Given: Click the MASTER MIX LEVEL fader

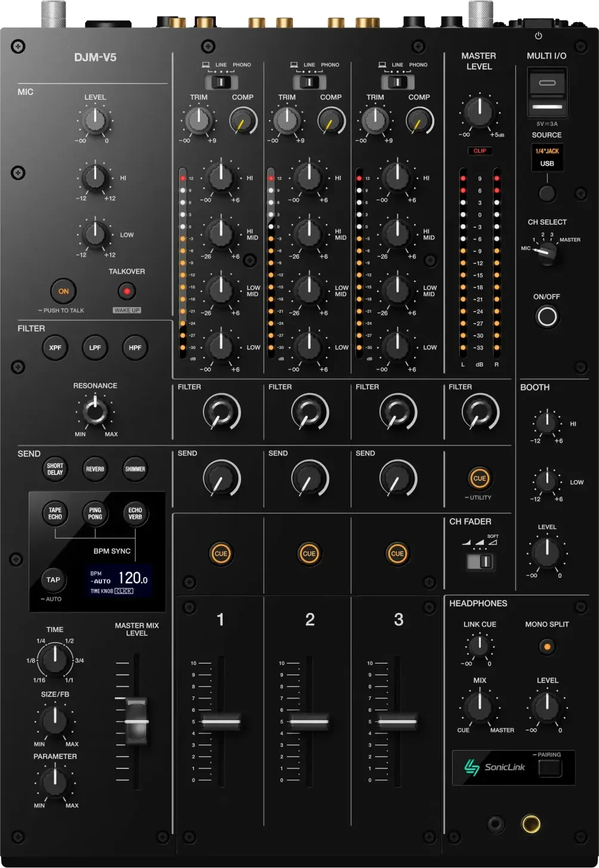Looking at the screenshot, I should pos(137,721).
